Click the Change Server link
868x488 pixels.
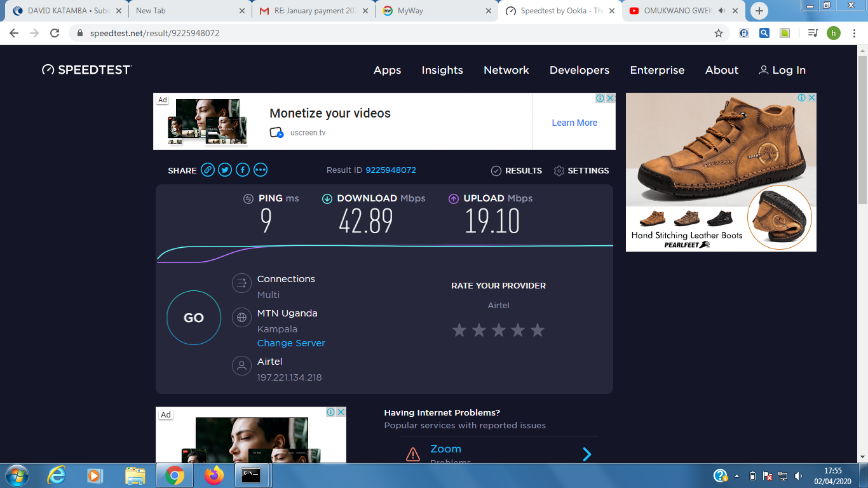coord(291,343)
